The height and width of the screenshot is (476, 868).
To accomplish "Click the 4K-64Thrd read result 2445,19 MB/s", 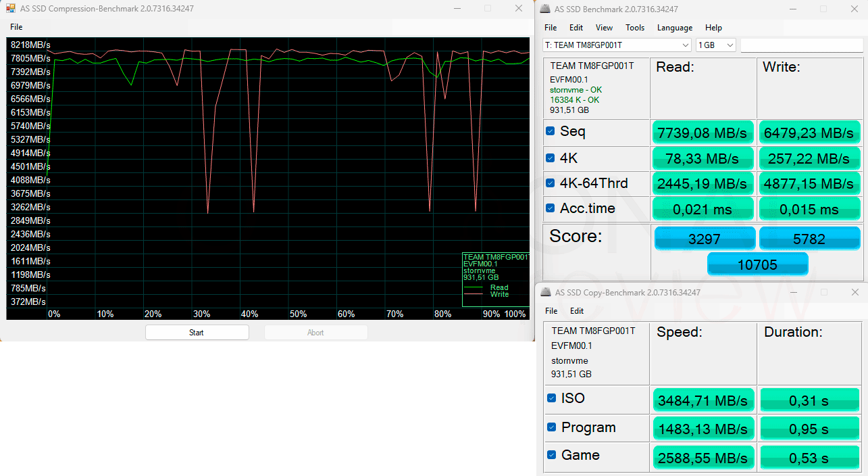I will pyautogui.click(x=703, y=184).
